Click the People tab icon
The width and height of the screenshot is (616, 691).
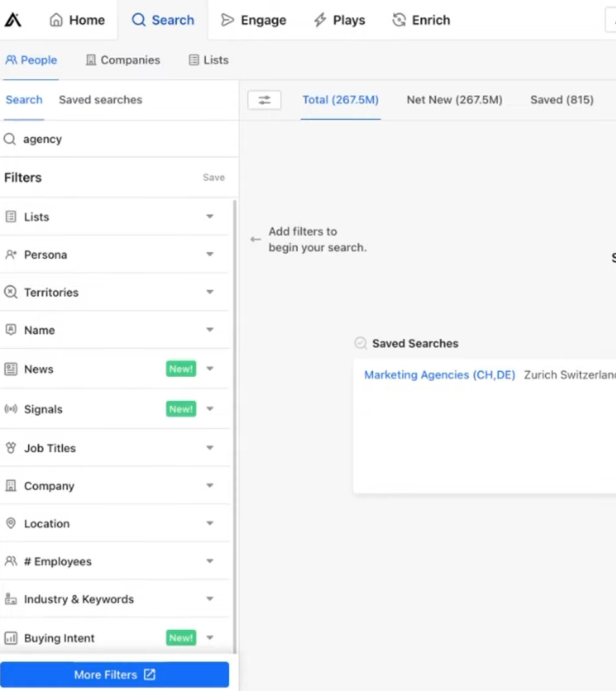tap(11, 60)
